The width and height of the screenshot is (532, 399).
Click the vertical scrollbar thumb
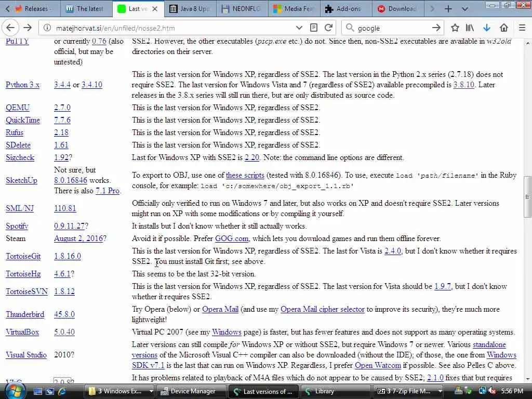(528, 197)
